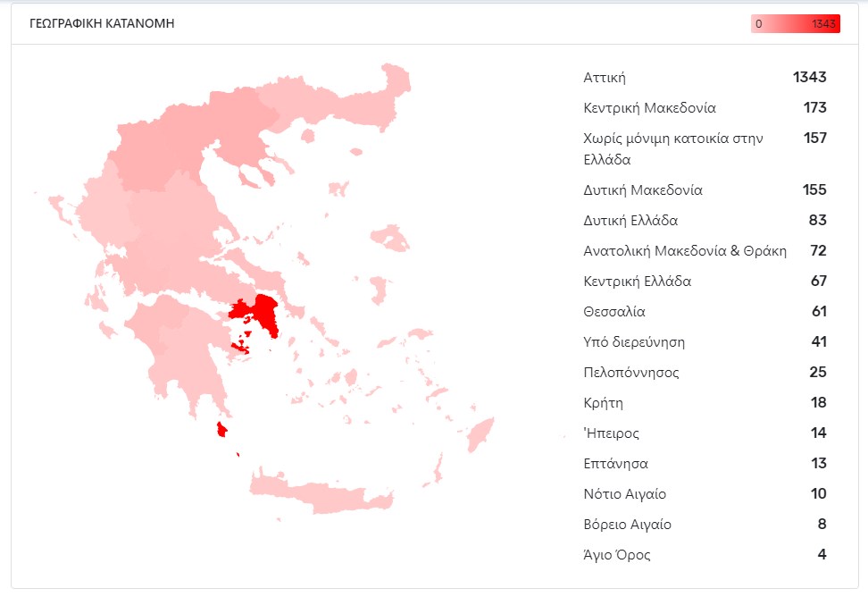Click the Άγιο Όρος list entry
Screen dimensions: 868x597
616,555
